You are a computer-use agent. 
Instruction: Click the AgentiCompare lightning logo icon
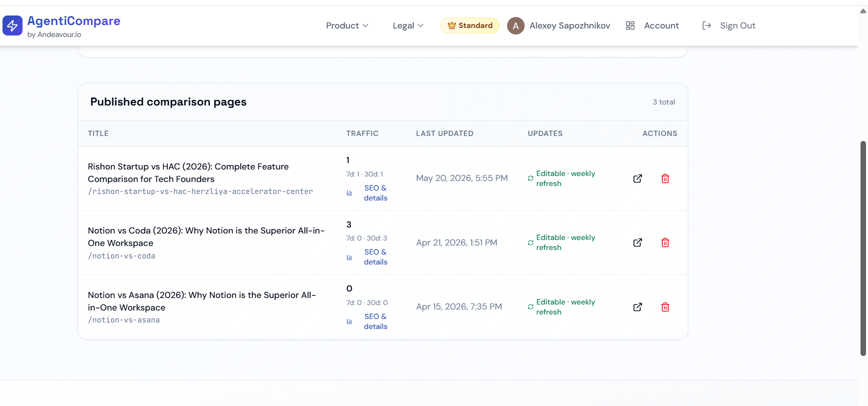click(x=13, y=25)
